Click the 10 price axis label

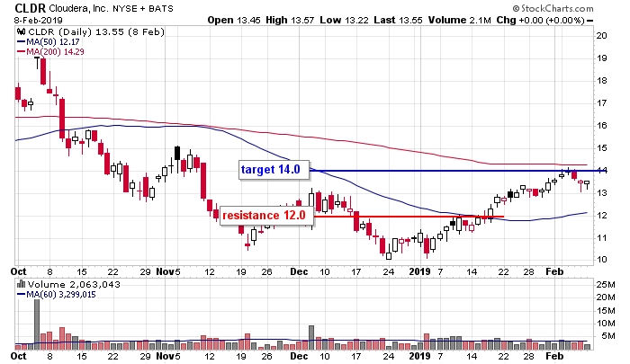click(601, 260)
